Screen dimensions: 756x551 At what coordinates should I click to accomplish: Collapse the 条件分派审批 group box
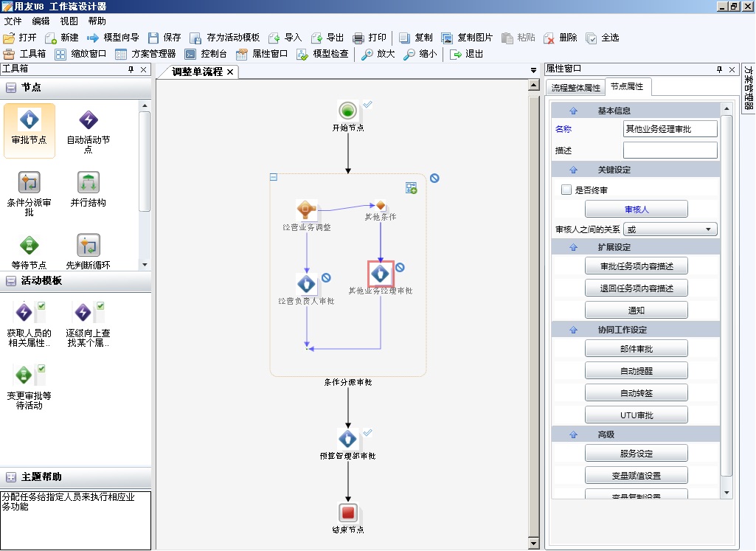tap(274, 178)
